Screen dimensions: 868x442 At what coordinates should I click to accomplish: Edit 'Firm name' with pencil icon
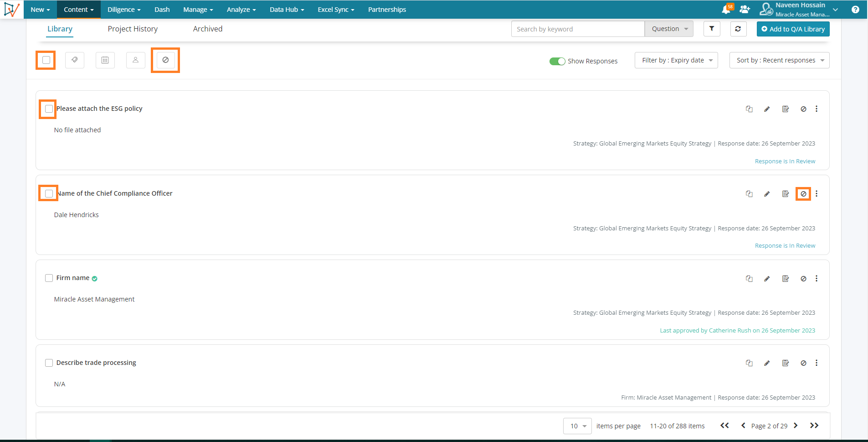coord(767,279)
